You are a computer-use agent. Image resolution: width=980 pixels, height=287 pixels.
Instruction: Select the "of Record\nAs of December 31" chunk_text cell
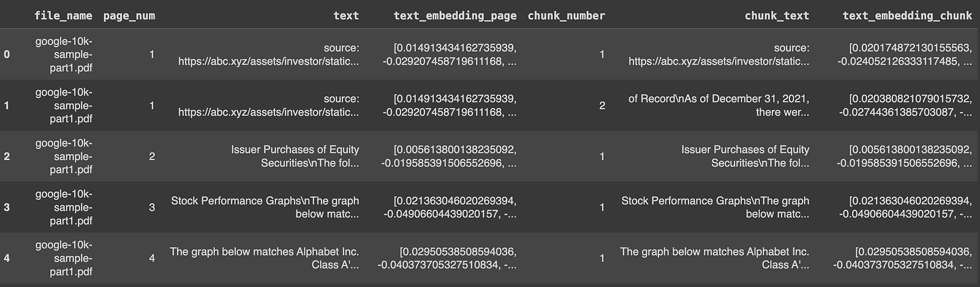718,105
